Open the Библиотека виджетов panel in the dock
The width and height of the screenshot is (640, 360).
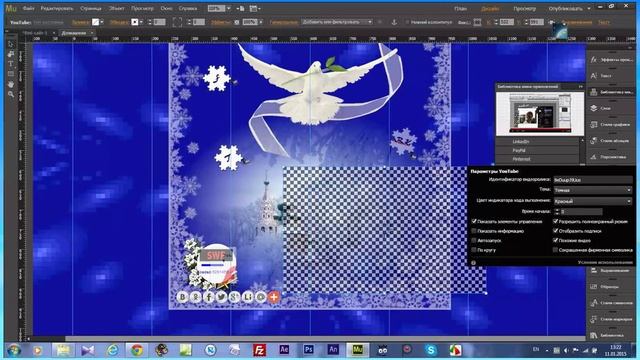(x=611, y=92)
